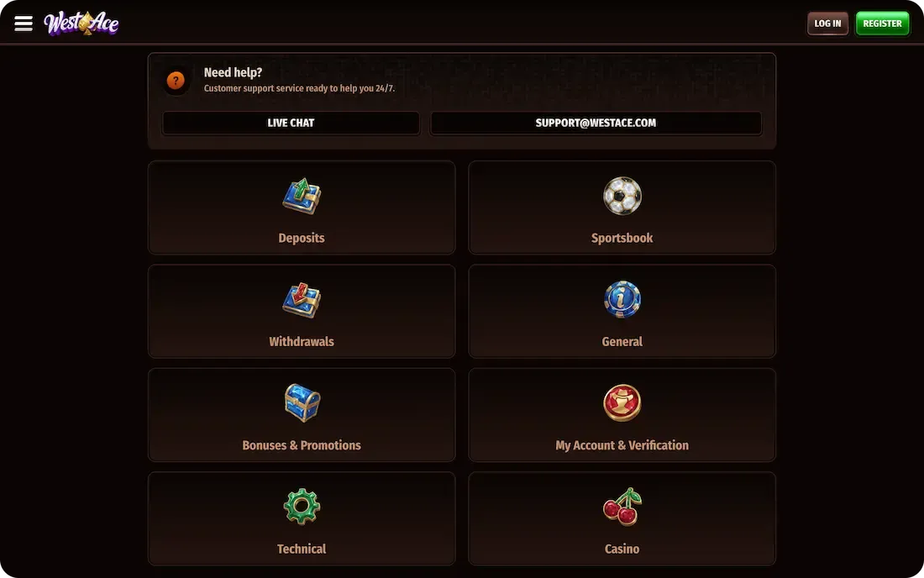Open the Log In form
The height and width of the screenshot is (578, 924).
[827, 24]
